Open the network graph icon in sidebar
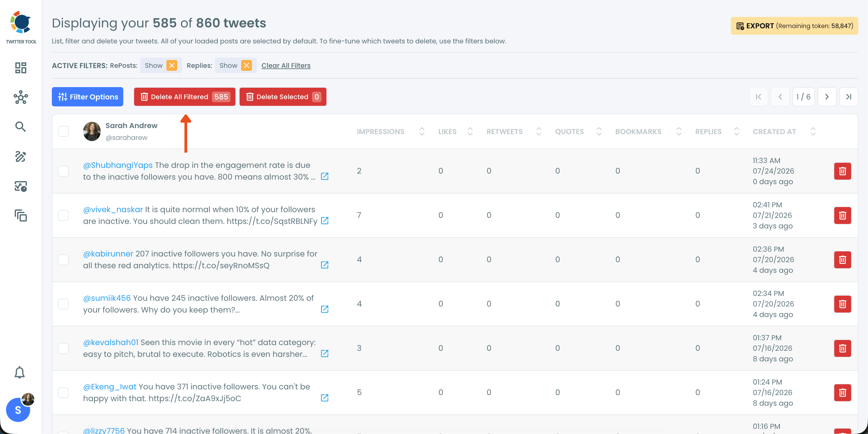 tap(20, 97)
